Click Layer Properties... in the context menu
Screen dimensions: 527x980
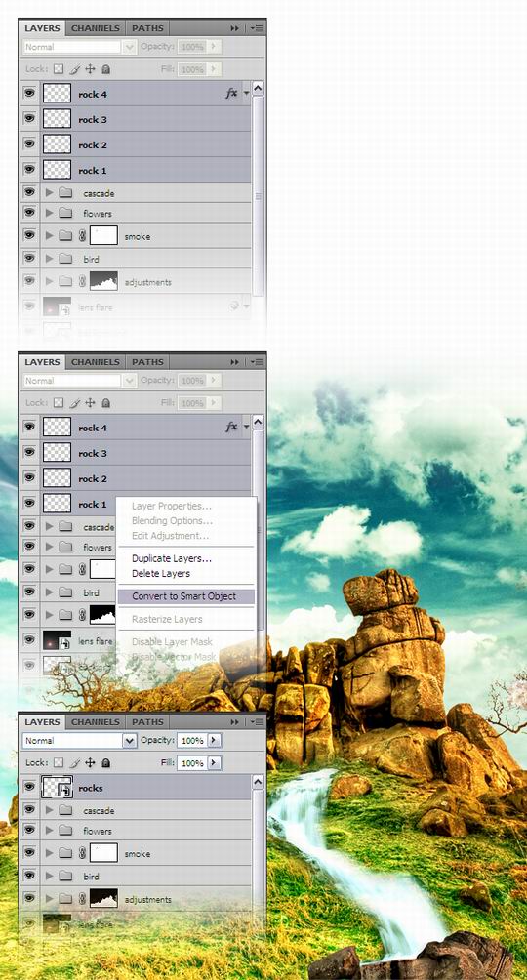[x=172, y=507]
